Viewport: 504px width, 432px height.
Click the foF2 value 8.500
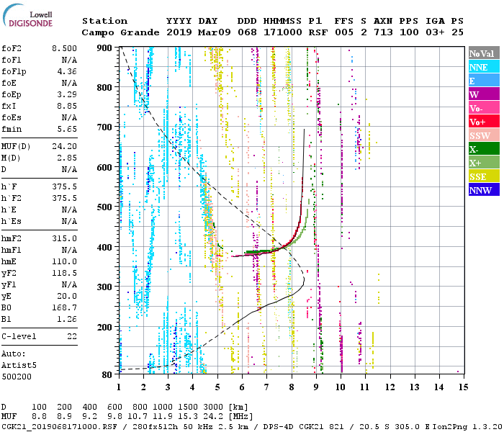point(64,48)
